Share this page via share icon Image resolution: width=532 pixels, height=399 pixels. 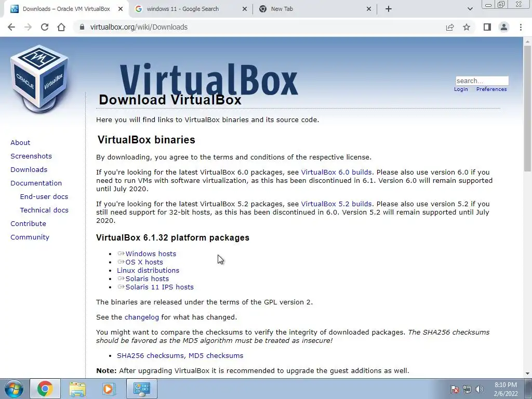pos(450,27)
